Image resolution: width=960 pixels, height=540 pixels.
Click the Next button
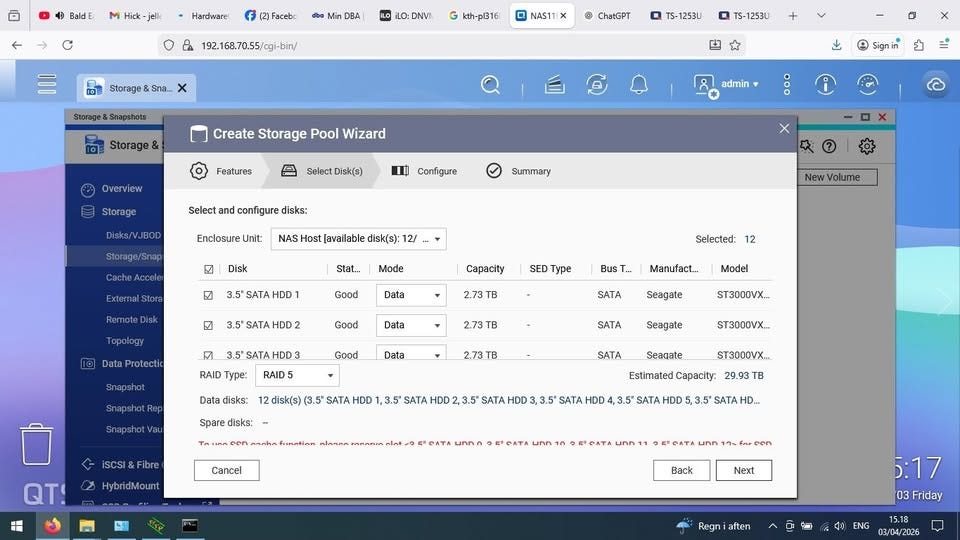click(x=743, y=470)
